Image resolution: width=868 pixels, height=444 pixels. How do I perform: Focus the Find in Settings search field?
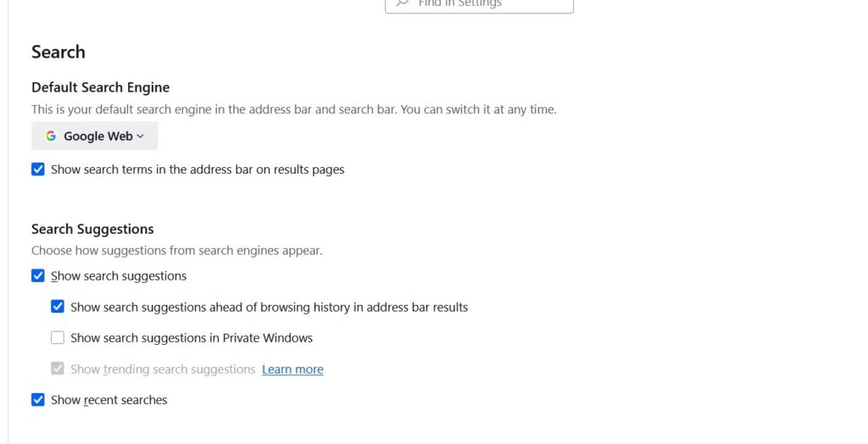pos(480,4)
